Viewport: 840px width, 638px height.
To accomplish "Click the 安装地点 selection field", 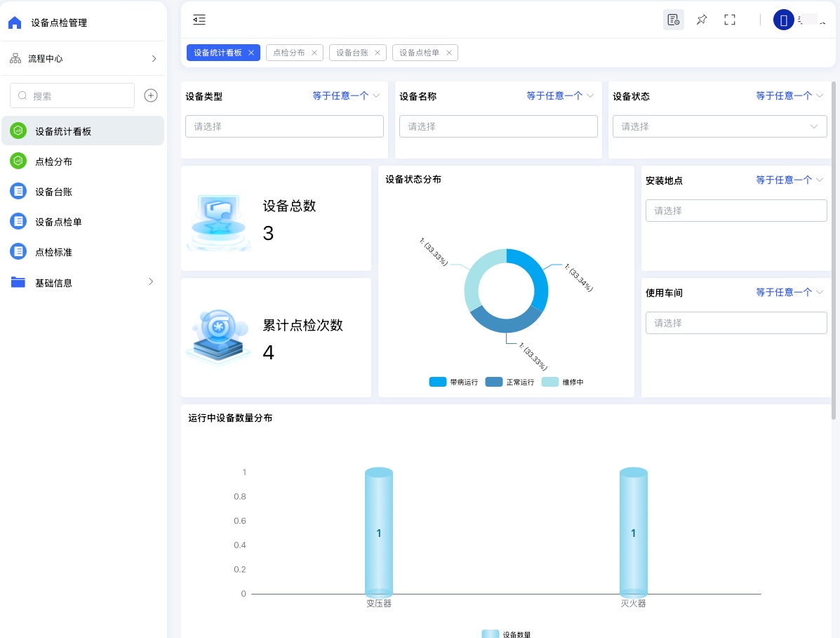I will (736, 211).
